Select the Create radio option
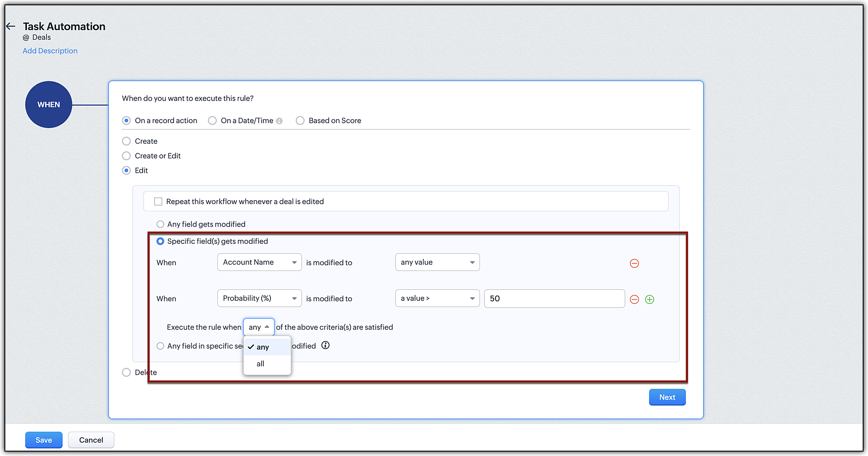 pos(126,141)
